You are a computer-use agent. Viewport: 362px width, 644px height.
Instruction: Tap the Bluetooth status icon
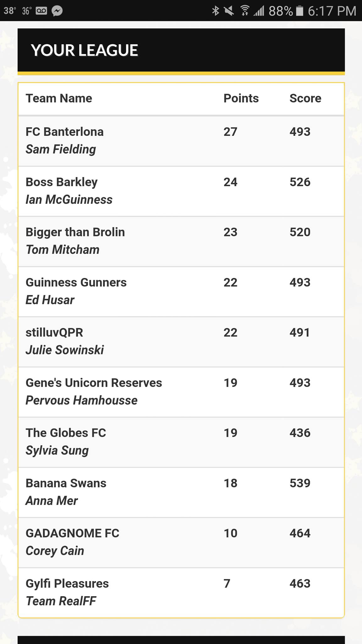tap(216, 11)
